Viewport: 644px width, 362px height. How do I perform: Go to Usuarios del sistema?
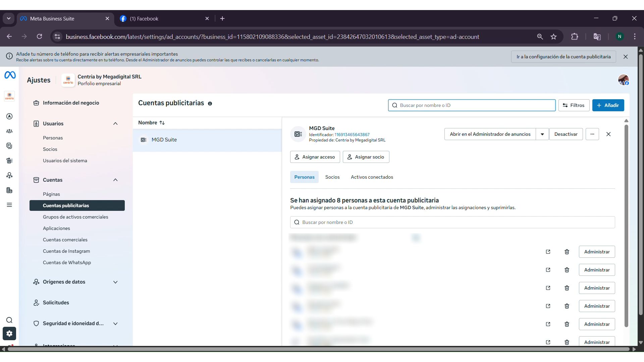pyautogui.click(x=65, y=161)
